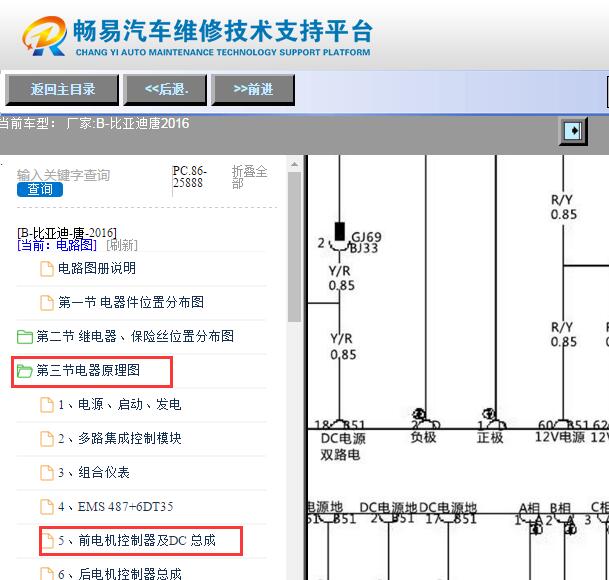
Task: Go forward with the >>前进 button
Action: pyautogui.click(x=253, y=90)
